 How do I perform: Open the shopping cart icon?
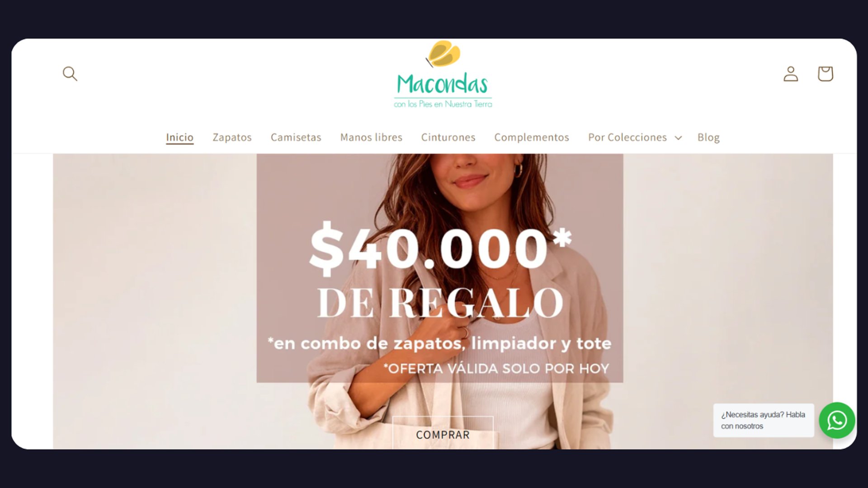click(825, 74)
